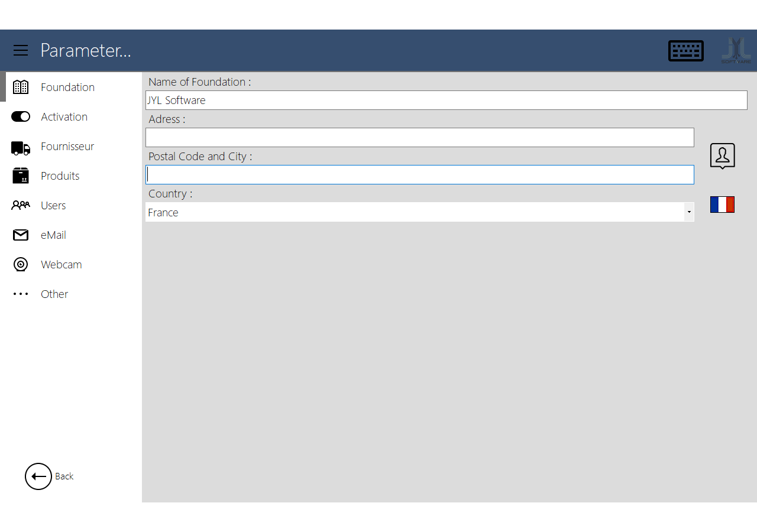
Task: Open the France country combo box
Action: (x=414, y=212)
